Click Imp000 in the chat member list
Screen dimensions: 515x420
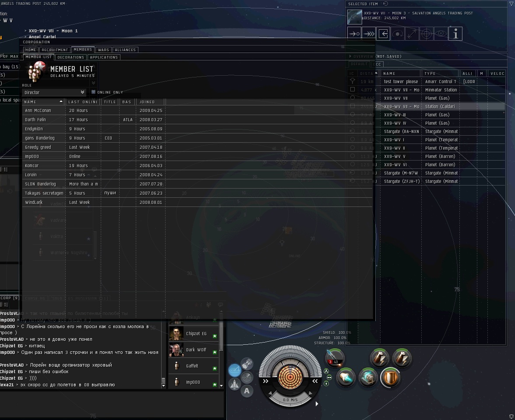click(193, 382)
